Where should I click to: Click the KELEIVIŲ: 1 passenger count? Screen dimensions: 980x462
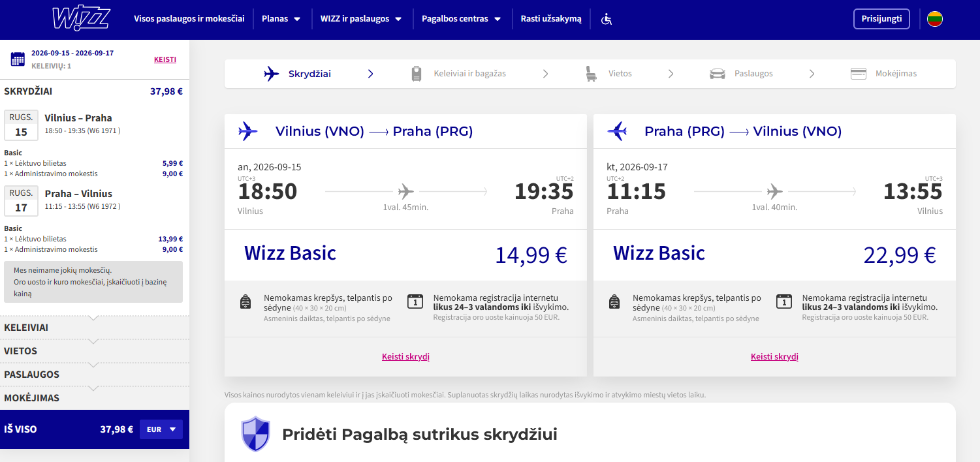(x=52, y=66)
